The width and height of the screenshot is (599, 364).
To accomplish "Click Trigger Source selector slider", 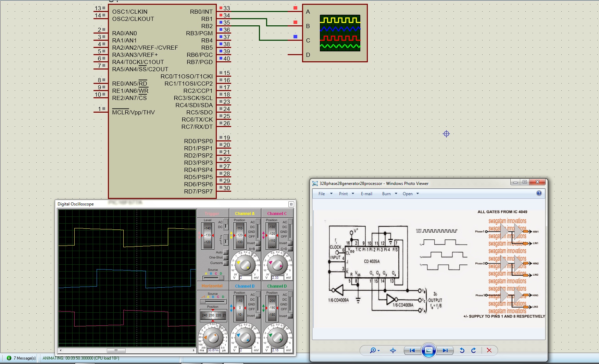I will coord(213,278).
